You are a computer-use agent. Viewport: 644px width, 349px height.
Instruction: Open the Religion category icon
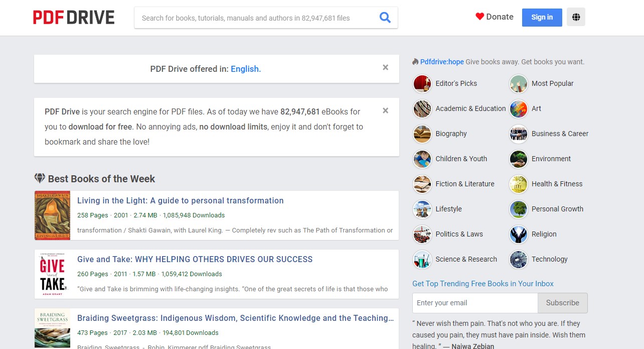[x=518, y=235]
